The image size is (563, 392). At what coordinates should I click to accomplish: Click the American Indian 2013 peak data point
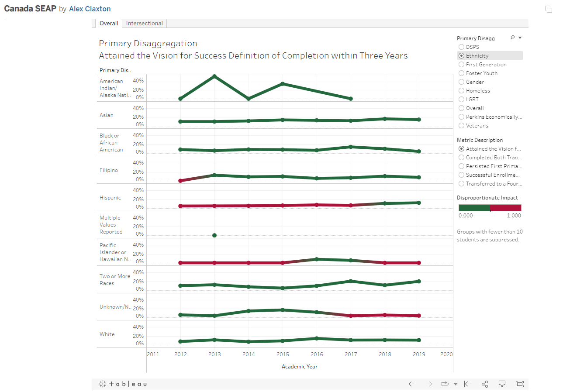coord(214,76)
